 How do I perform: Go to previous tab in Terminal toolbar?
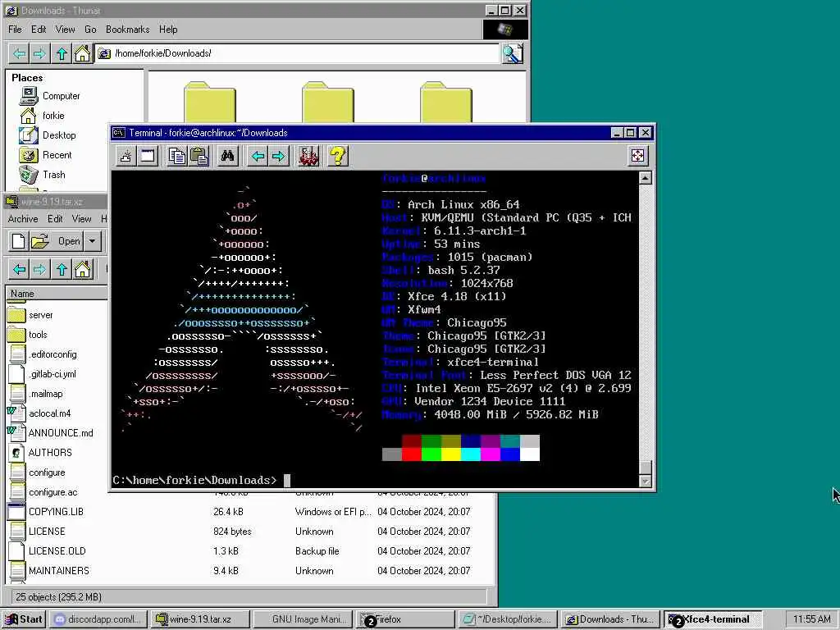258,156
